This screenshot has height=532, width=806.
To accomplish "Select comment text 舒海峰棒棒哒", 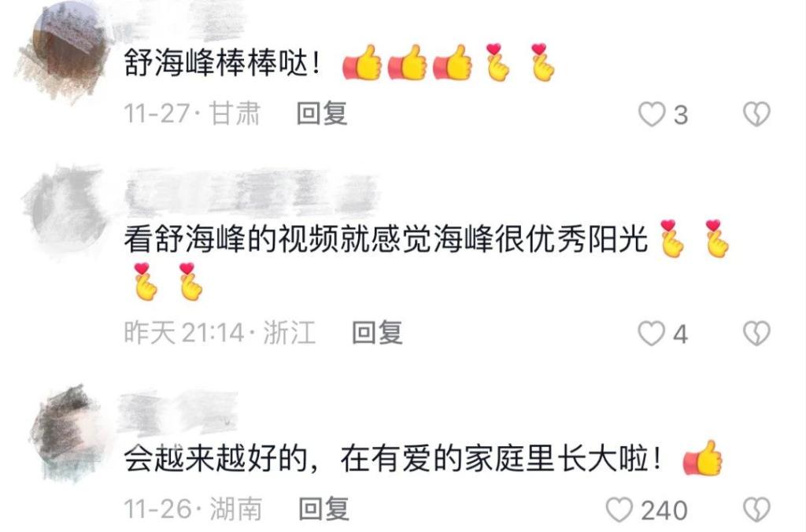I will pos(222,65).
